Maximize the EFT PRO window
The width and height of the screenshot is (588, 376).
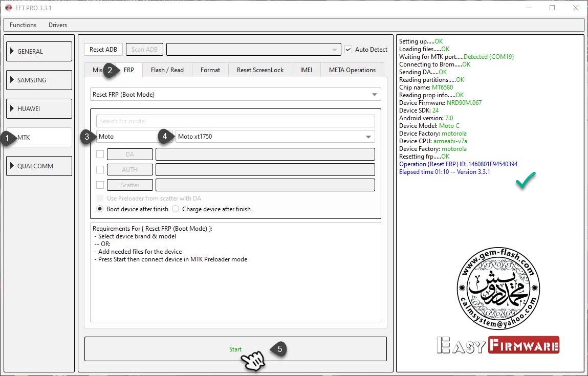pyautogui.click(x=552, y=8)
